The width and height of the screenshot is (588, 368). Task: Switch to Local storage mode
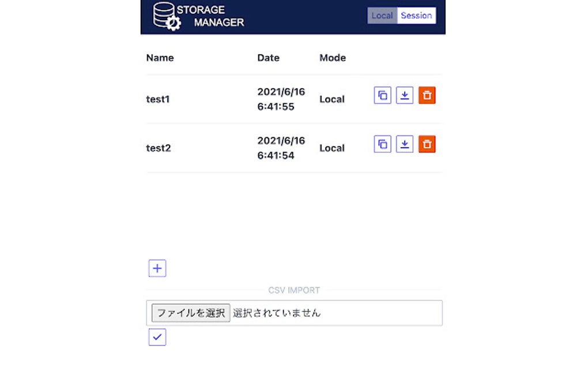coord(382,16)
